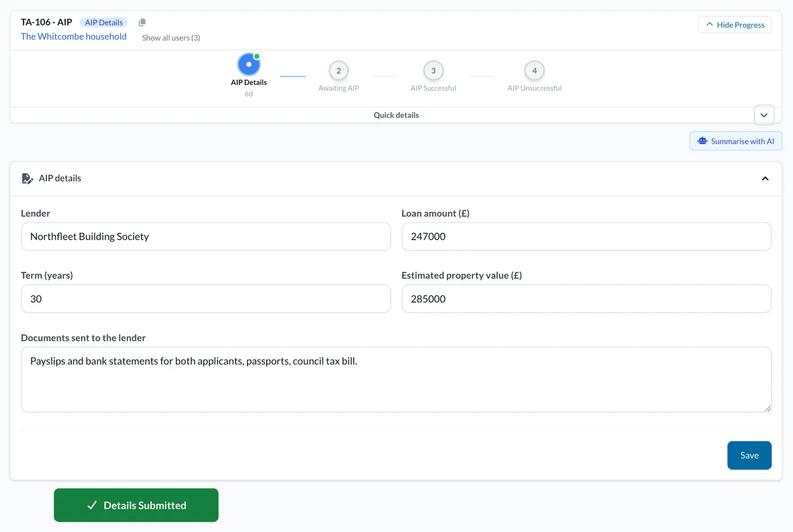Select the AIP Details progress step circle
Screen dimensions: 793x532
click(249, 64)
